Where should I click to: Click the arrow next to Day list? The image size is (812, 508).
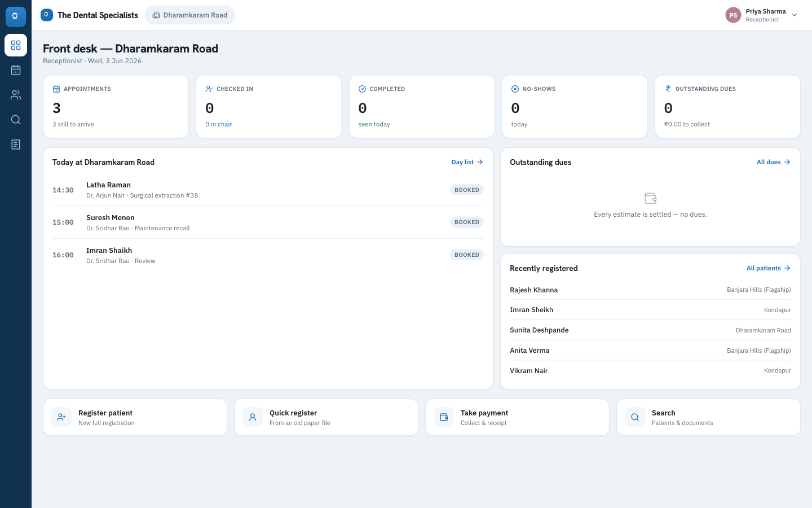(x=480, y=162)
